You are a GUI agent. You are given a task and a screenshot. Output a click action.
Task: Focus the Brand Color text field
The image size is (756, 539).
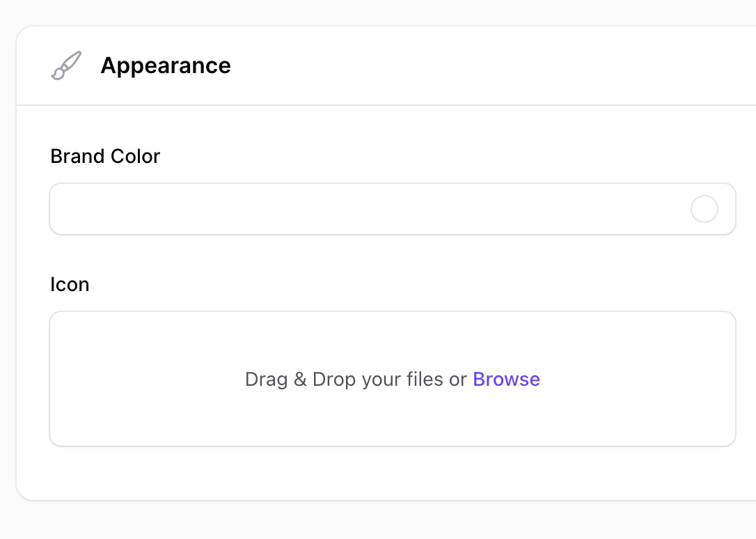[x=393, y=209]
